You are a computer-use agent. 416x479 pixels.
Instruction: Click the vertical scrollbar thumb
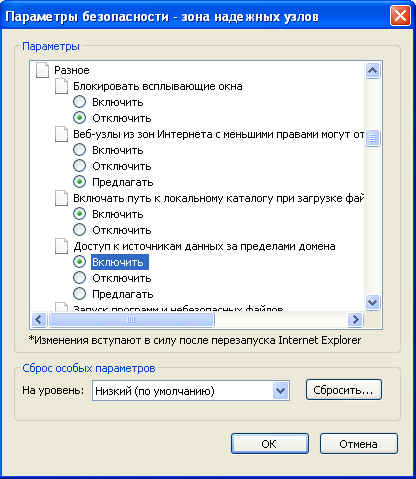tap(372, 138)
